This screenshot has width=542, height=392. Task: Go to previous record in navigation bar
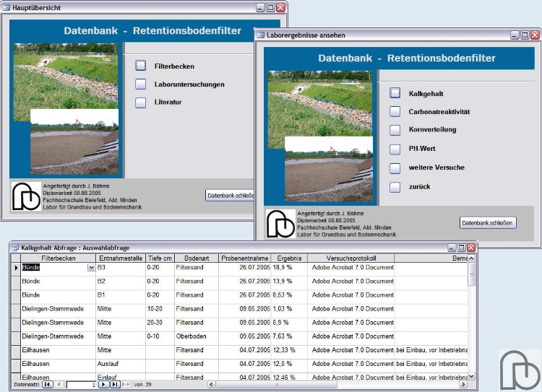pos(59,385)
